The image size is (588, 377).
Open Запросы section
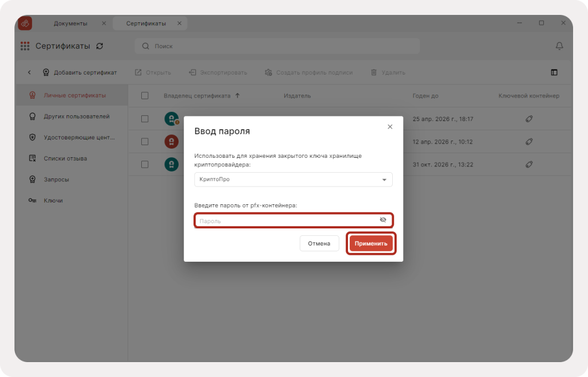(71, 179)
